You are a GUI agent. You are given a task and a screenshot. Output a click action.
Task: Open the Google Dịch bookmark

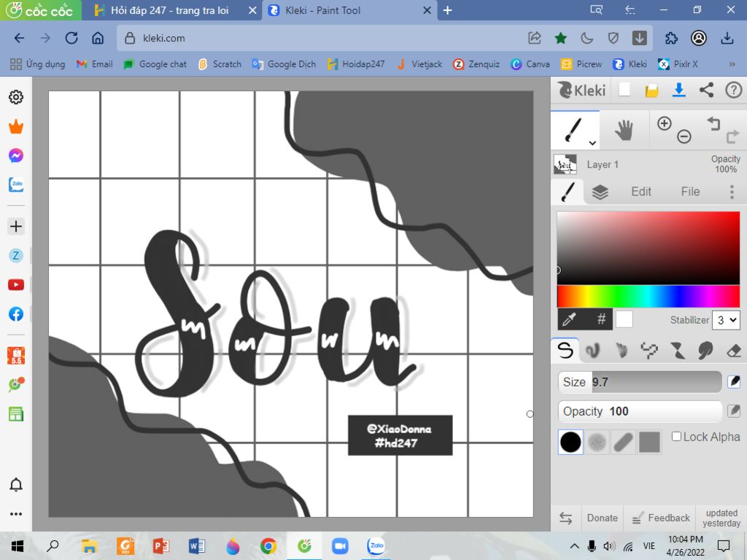(x=284, y=64)
